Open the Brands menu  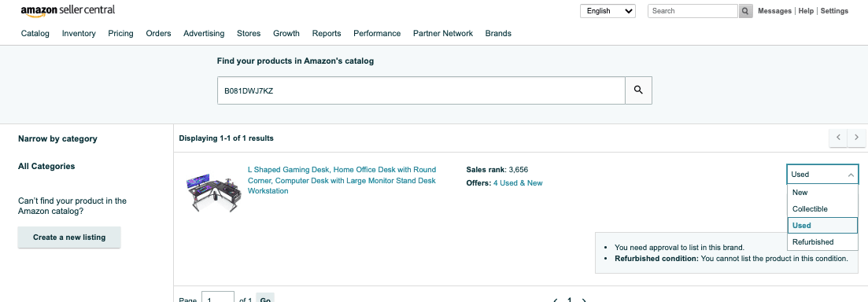tap(498, 33)
